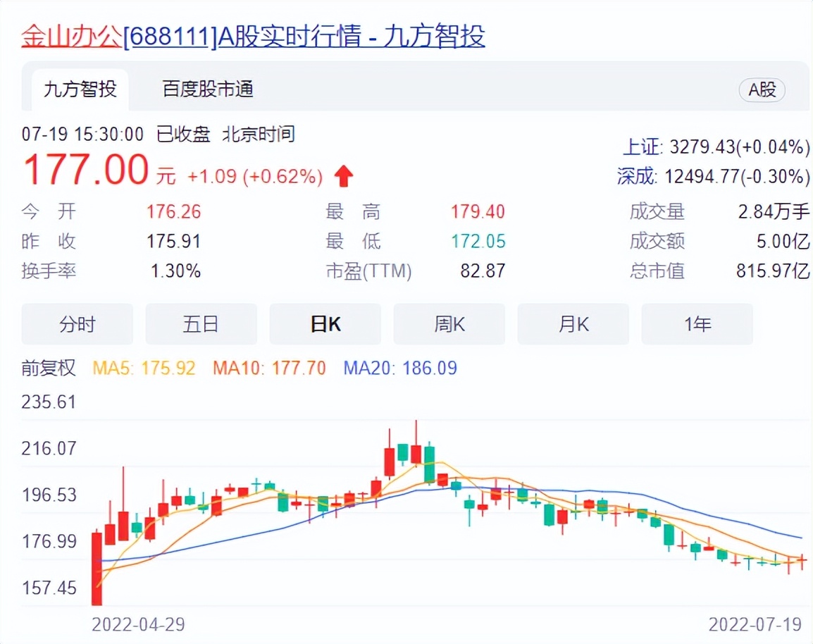Open the 前复权 adjustment selector
This screenshot has width=813, height=644.
(46, 368)
